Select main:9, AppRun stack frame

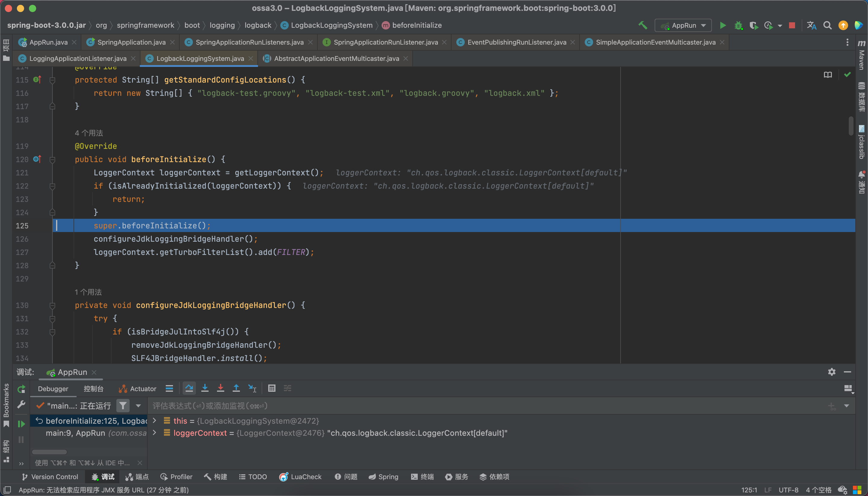coord(89,433)
